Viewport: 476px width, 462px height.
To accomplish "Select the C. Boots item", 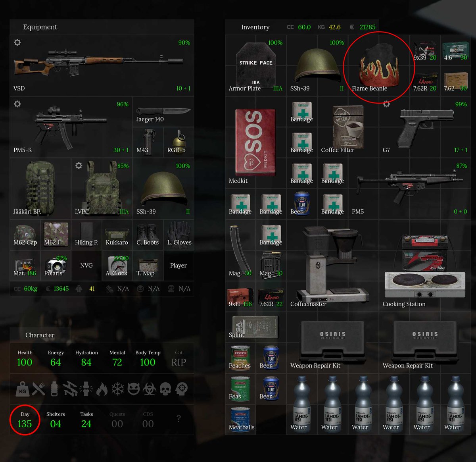I will tap(148, 235).
